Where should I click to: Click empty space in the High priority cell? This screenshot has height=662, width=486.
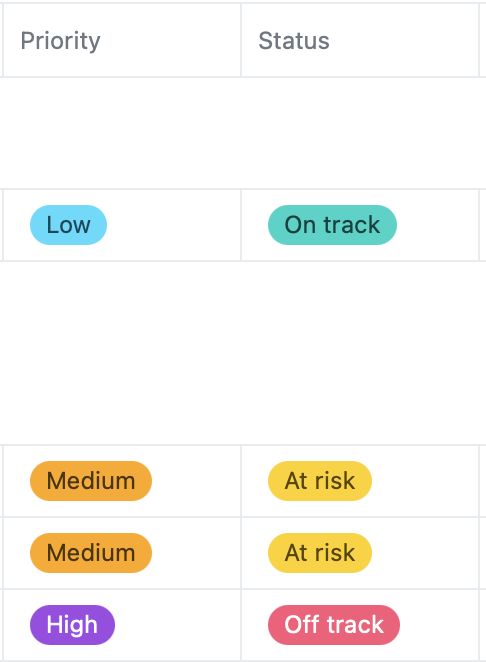click(177, 625)
